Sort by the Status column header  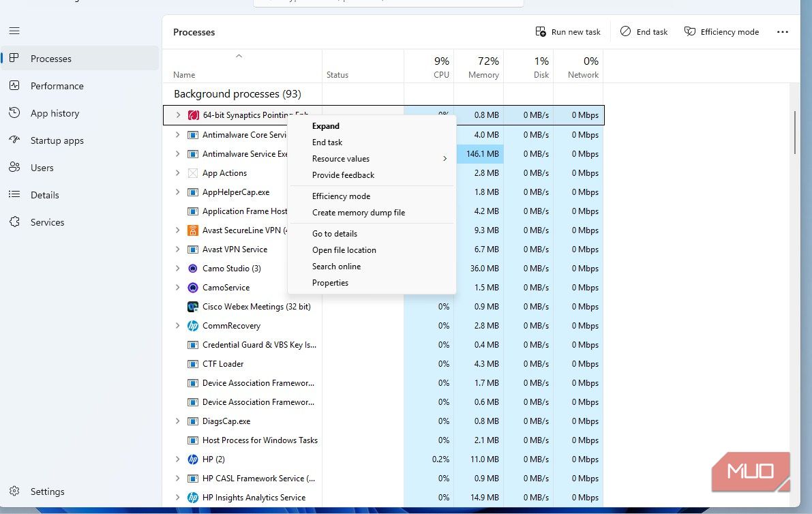(x=363, y=66)
